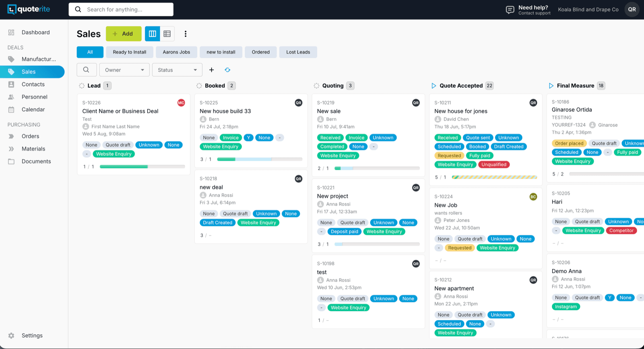Select the Ready to Install tab

(130, 52)
